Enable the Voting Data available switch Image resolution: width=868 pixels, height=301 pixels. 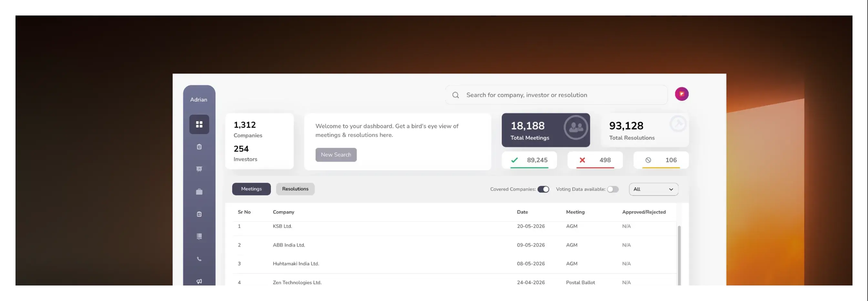click(x=613, y=190)
